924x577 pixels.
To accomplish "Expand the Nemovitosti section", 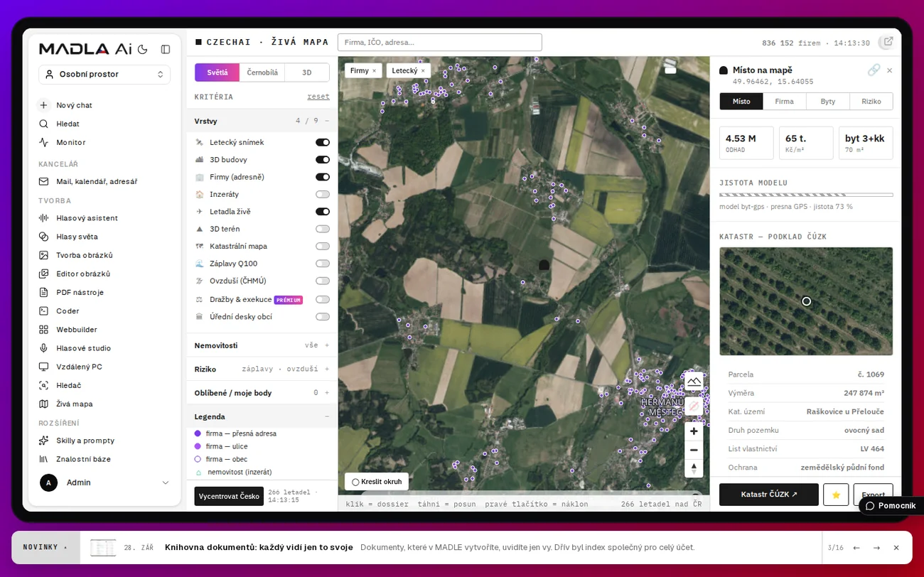I will (262, 345).
